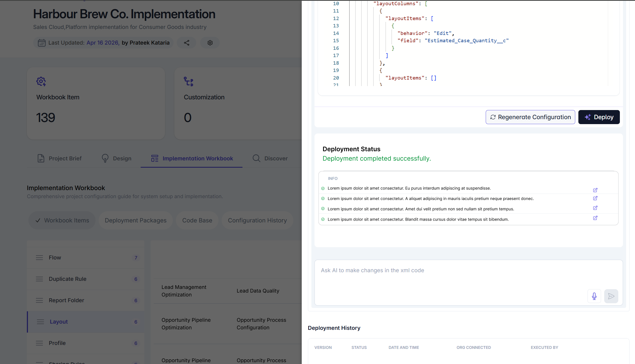Image resolution: width=635 pixels, height=364 pixels.
Task: Click the DATE AND TIME column header
Action: click(403, 348)
